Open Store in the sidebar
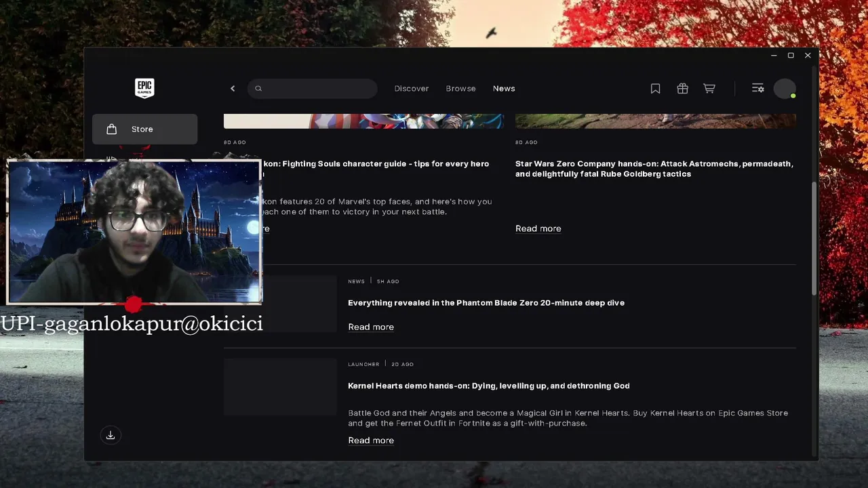The height and width of the screenshot is (488, 868). pyautogui.click(x=144, y=129)
